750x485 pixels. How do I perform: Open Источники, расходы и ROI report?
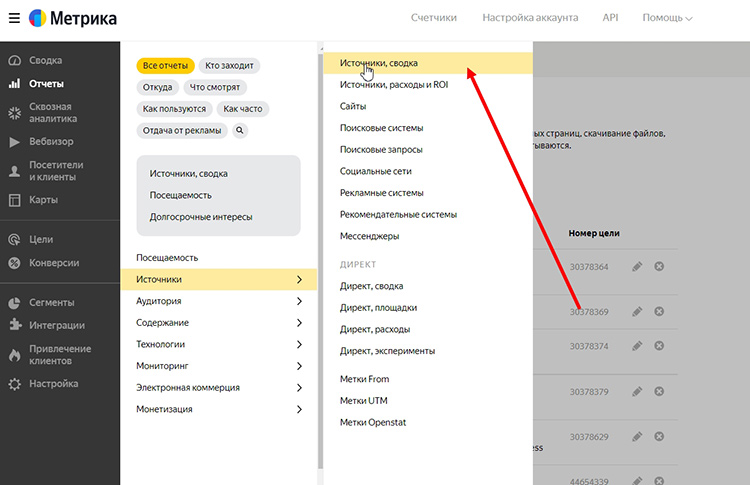[394, 85]
